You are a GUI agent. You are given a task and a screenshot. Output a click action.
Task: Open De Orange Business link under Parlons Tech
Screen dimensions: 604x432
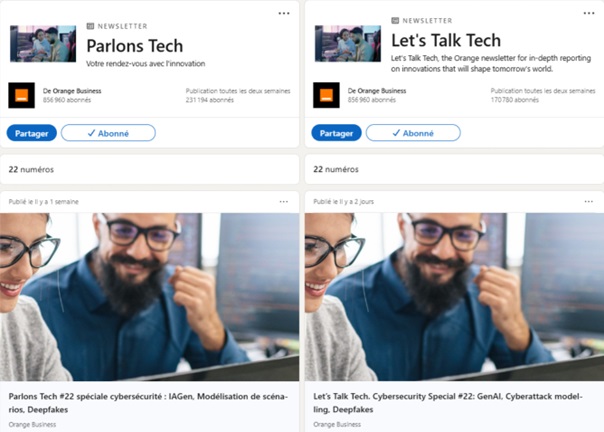[72, 91]
